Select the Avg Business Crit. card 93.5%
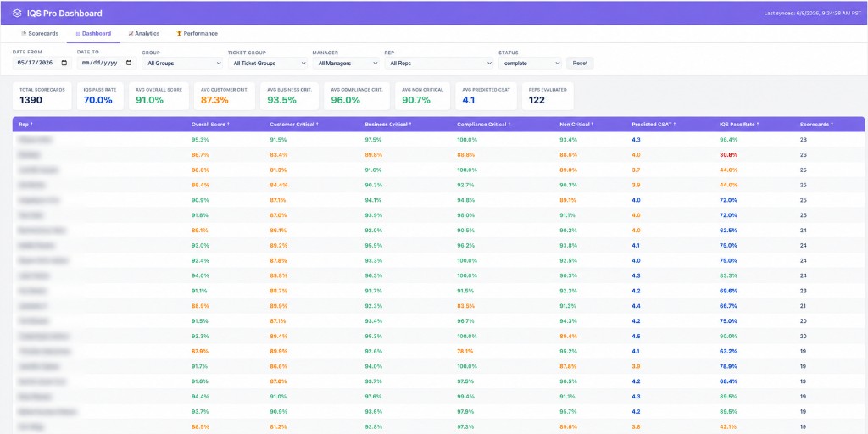The height and width of the screenshot is (434, 868). coord(290,96)
